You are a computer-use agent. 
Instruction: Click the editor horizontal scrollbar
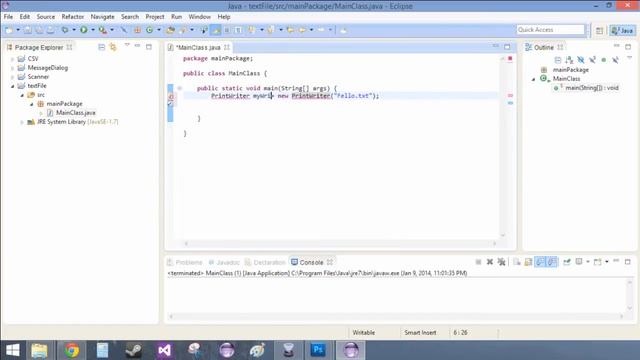(340, 243)
